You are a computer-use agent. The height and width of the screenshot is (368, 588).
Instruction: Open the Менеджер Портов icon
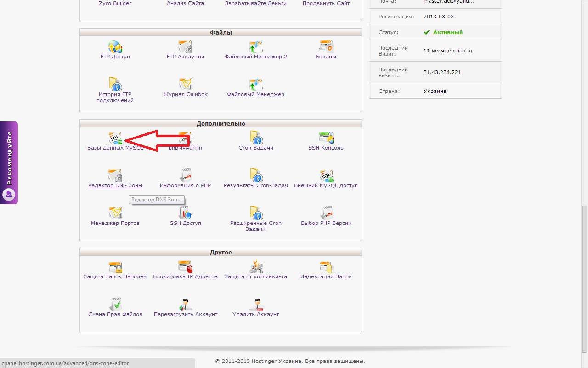click(115, 213)
